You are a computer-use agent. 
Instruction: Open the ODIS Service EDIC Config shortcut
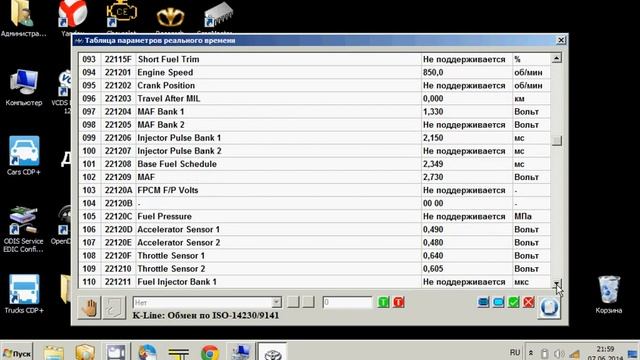tap(23, 229)
